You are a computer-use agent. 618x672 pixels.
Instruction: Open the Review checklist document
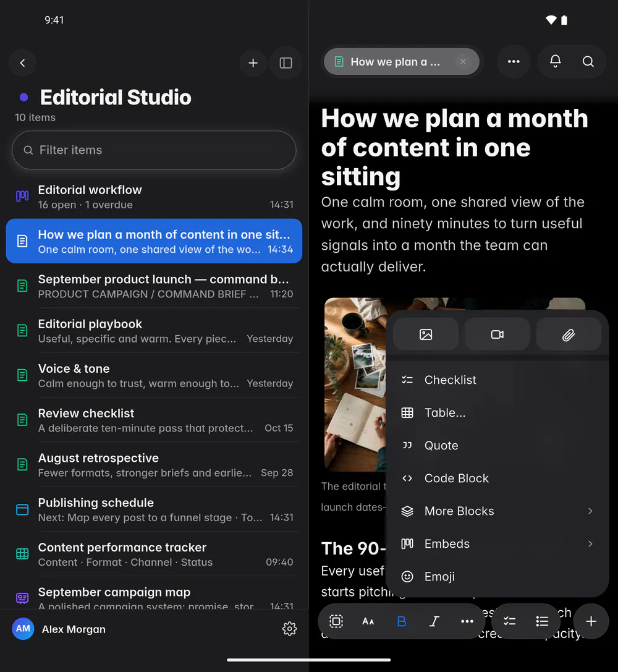154,420
